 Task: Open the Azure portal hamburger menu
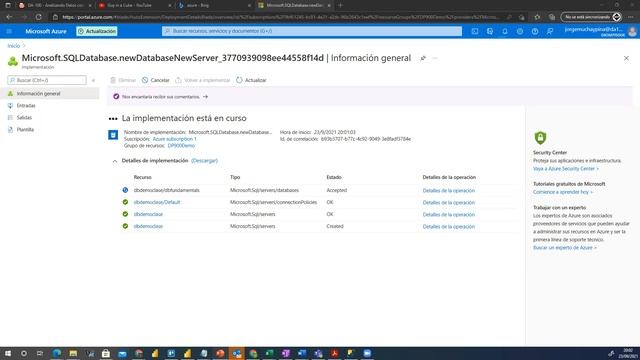[x=9, y=31]
